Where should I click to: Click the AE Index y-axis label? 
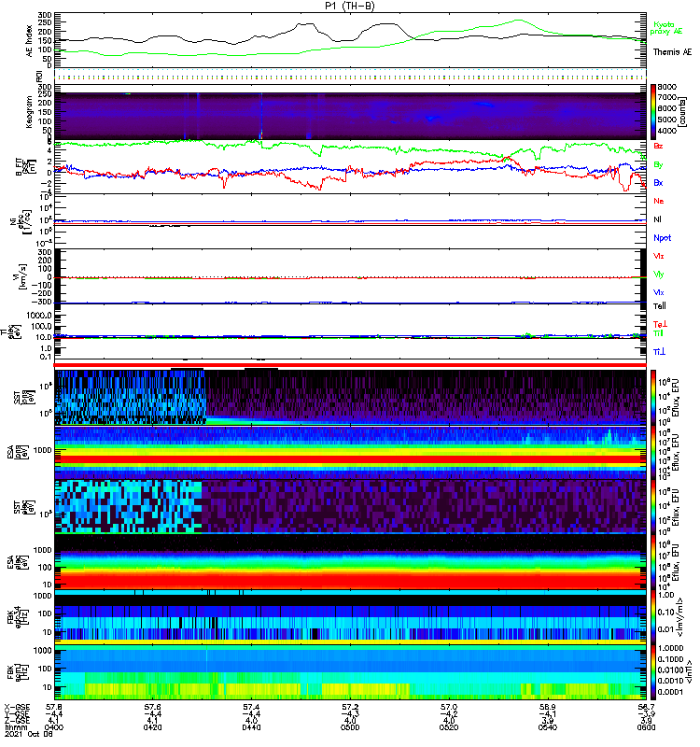(x=29, y=41)
